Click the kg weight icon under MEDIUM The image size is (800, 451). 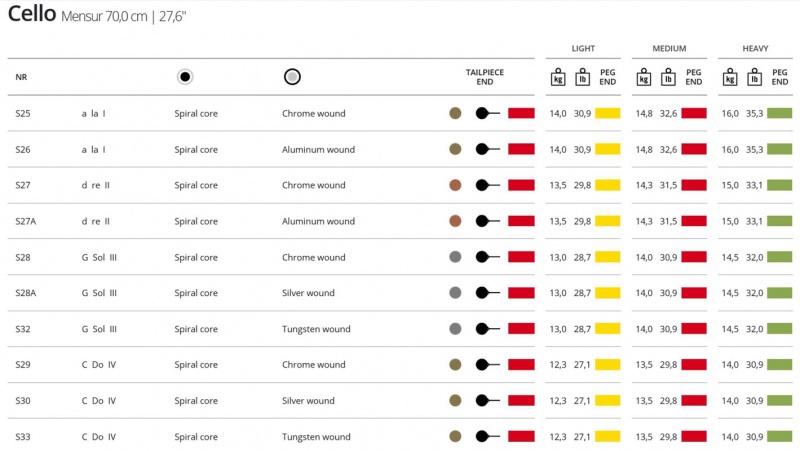(644, 77)
